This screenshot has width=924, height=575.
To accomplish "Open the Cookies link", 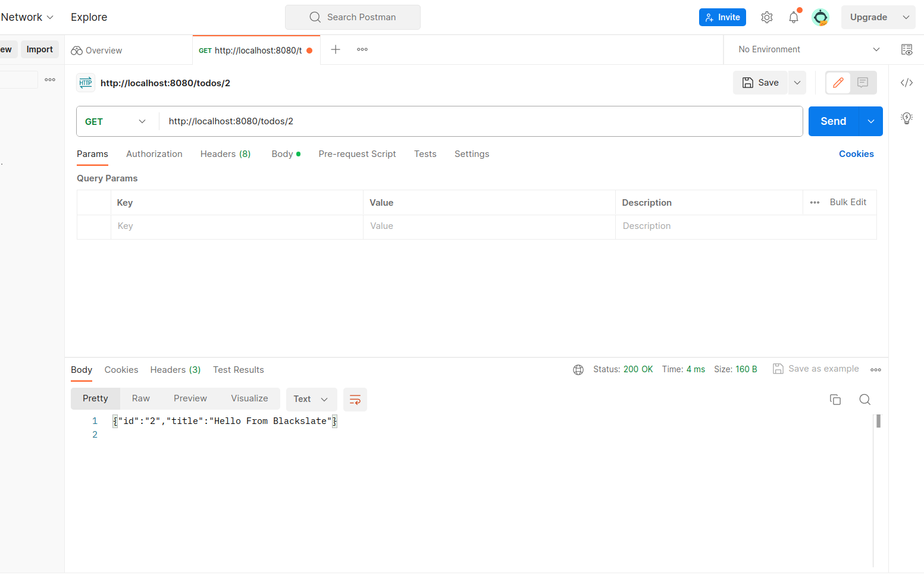I will coord(856,154).
